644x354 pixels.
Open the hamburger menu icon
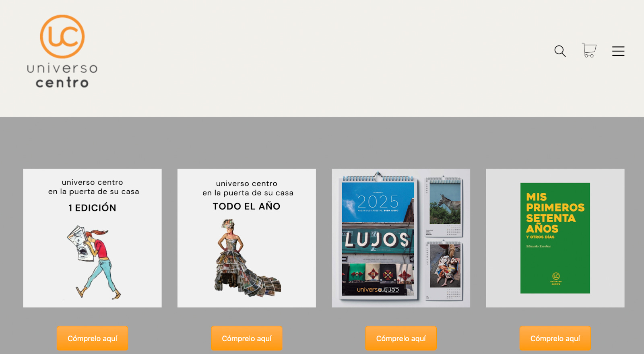pyautogui.click(x=618, y=51)
